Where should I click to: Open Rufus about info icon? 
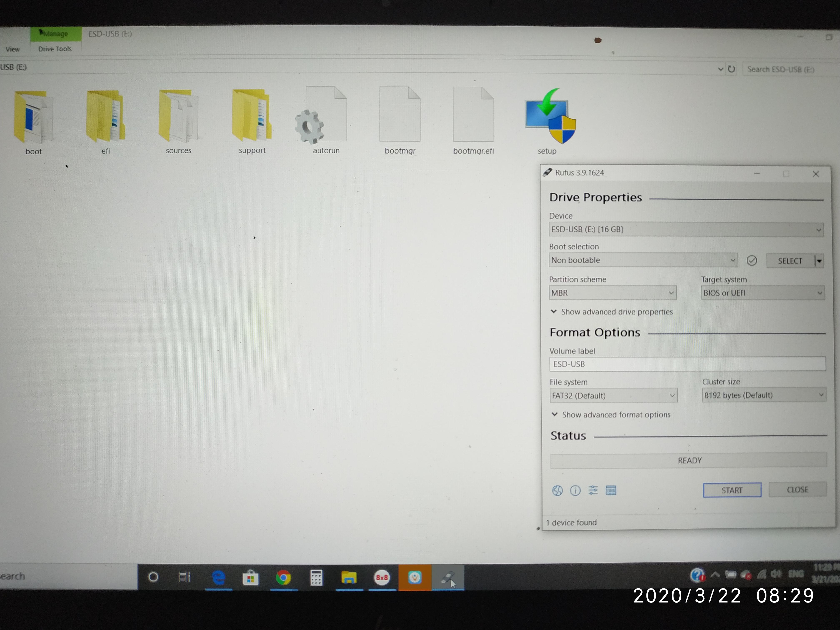point(575,491)
